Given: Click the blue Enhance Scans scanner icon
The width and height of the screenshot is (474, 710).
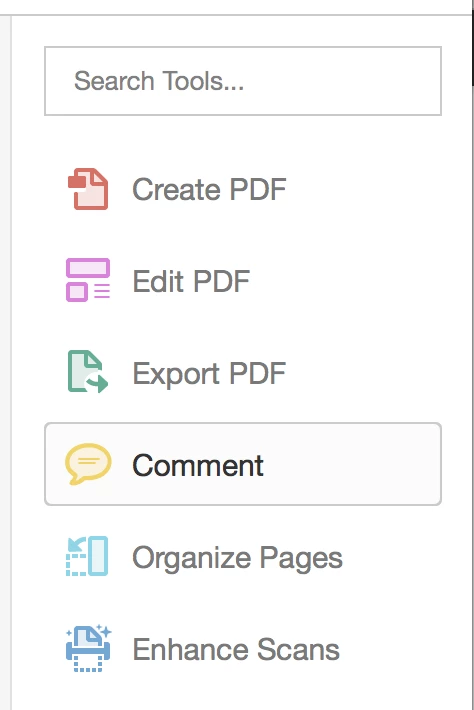Looking at the screenshot, I should [88, 648].
